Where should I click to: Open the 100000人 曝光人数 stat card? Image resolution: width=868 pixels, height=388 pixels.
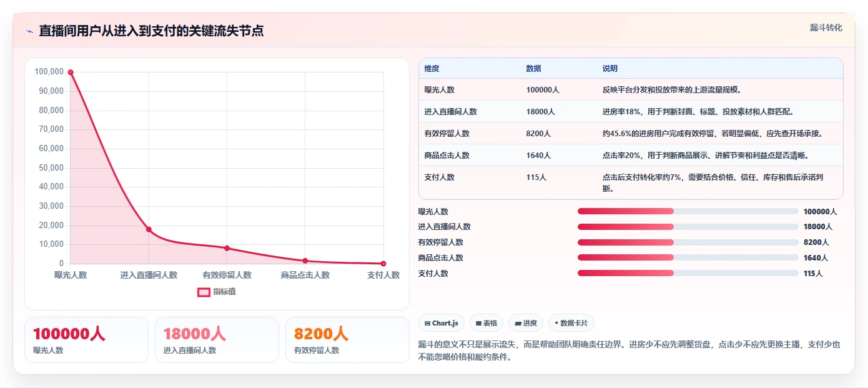pyautogui.click(x=86, y=340)
